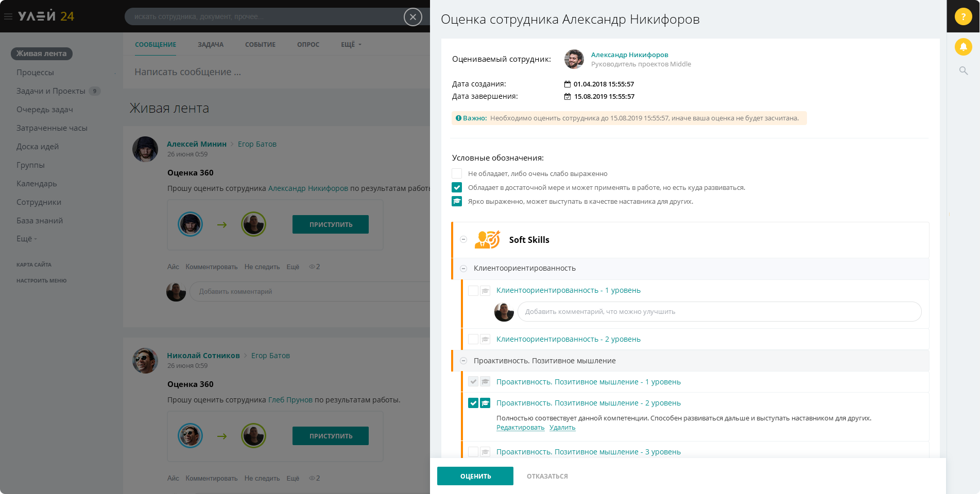Collapse Проактивность. Позитивное мышление group
Viewport: 980px width, 494px height.
point(463,361)
